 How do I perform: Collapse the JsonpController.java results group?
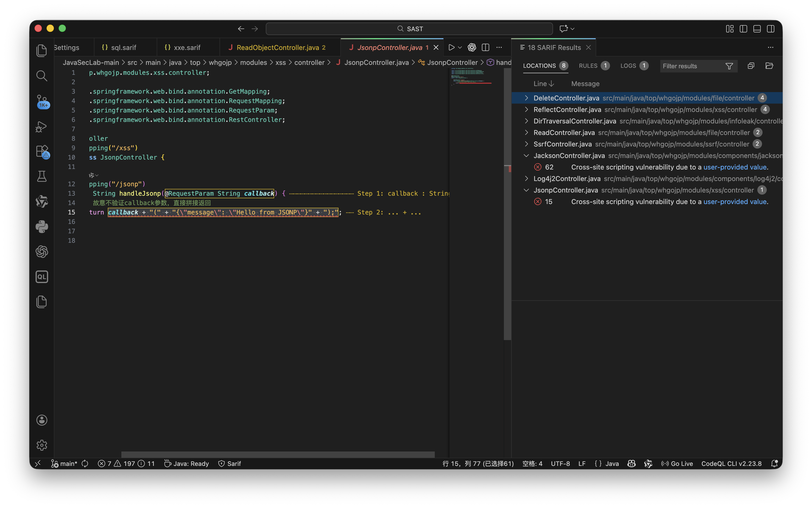tap(526, 190)
